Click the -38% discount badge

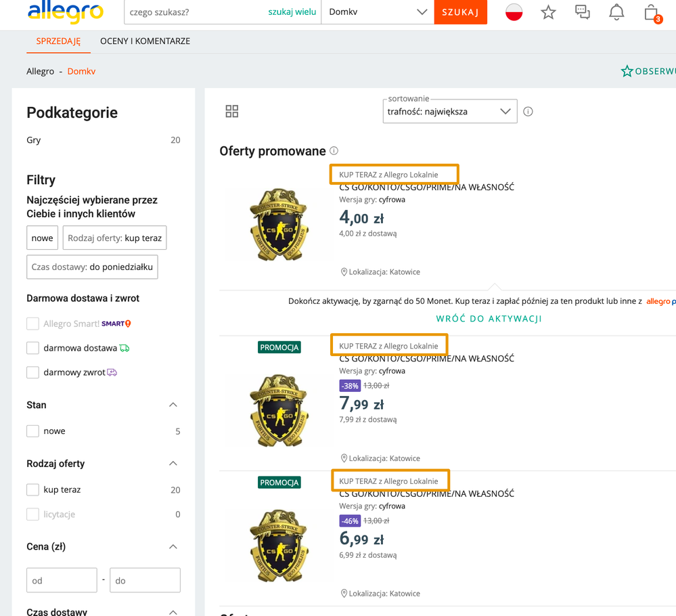tap(350, 386)
